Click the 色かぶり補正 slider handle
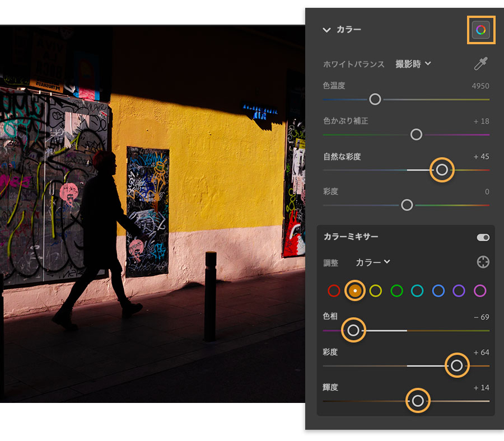The width and height of the screenshot is (504, 441). pos(416,134)
